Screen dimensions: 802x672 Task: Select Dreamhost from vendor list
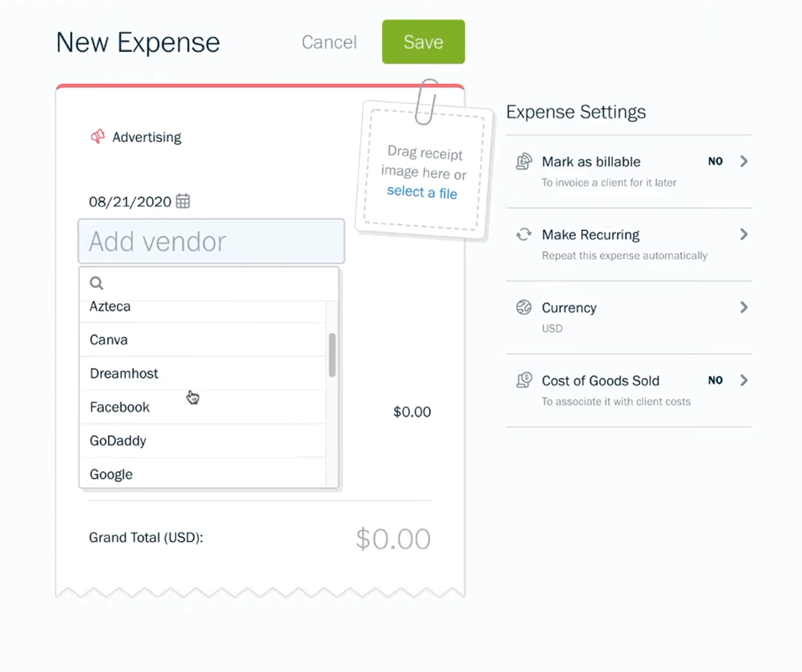pyautogui.click(x=202, y=373)
